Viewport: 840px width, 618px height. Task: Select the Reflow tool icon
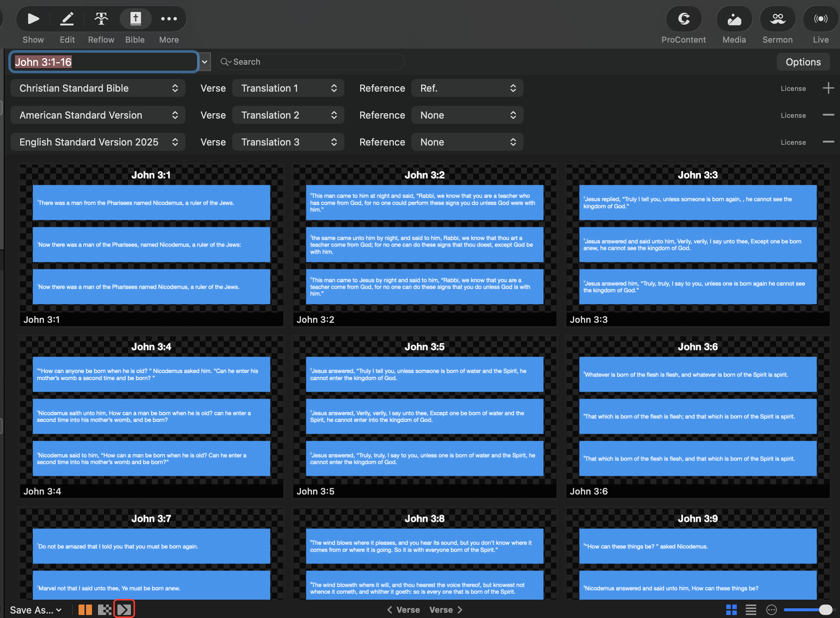(101, 18)
